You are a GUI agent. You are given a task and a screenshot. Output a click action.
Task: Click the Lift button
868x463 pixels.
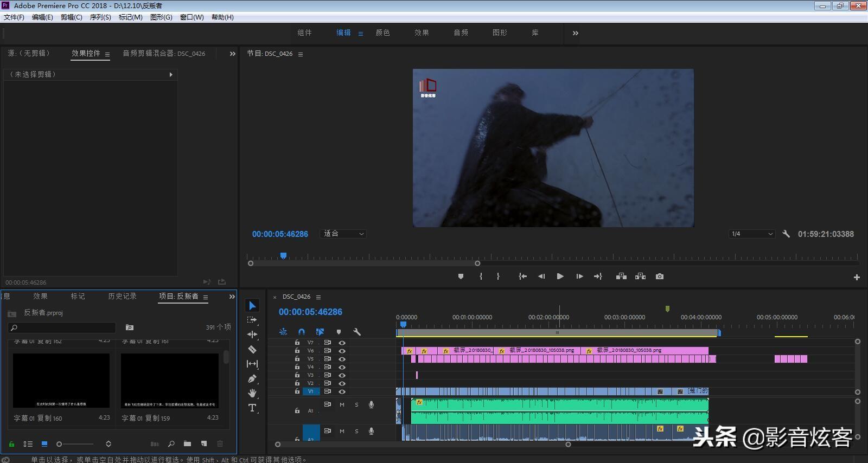pos(621,276)
